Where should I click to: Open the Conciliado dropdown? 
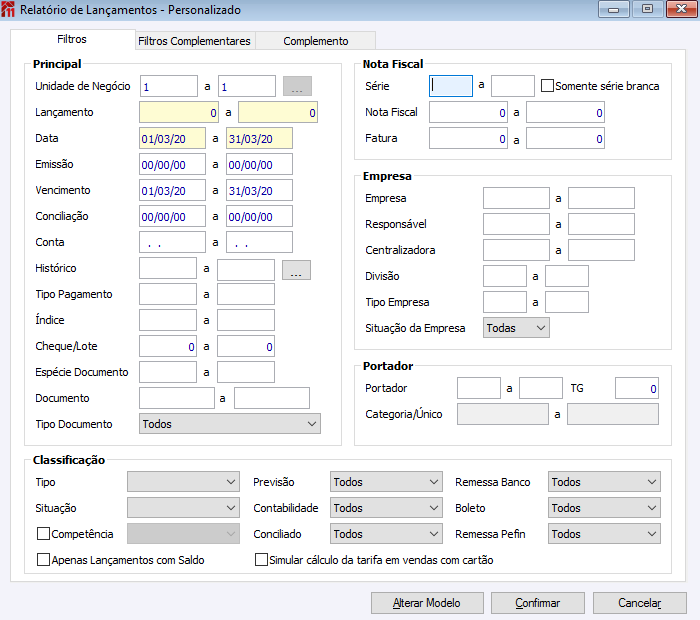coord(386,534)
